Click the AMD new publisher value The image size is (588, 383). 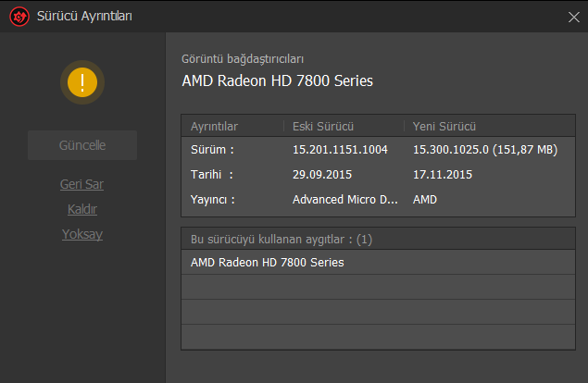pos(425,200)
